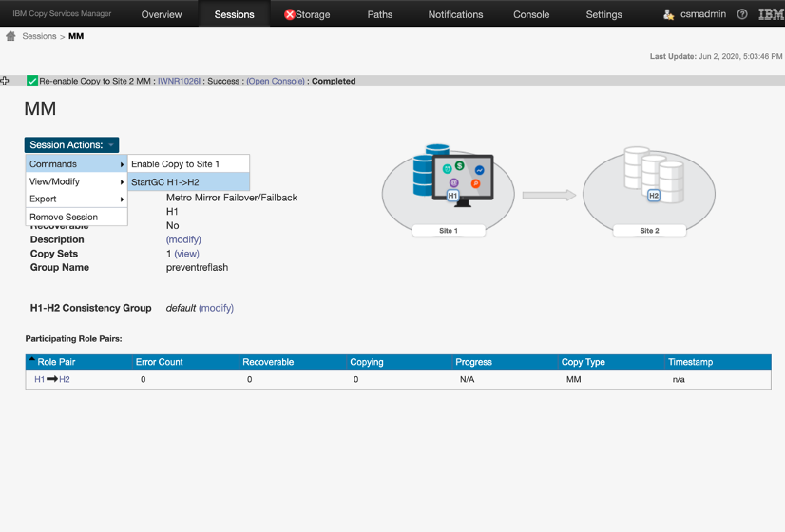This screenshot has width=785, height=532.
Task: Expand the Commands submenu
Action: pyautogui.click(x=77, y=164)
